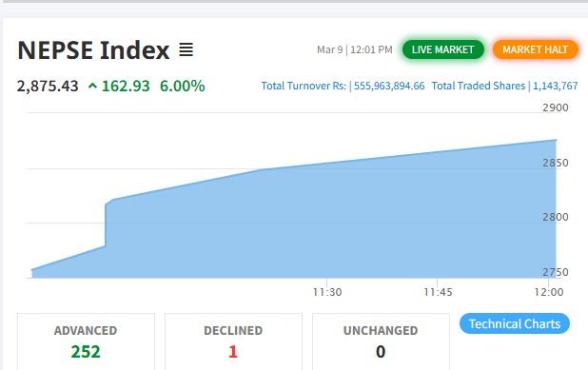Screen dimensions: 588x370
Task: Click the 2850 y-axis label
Action: (556, 163)
